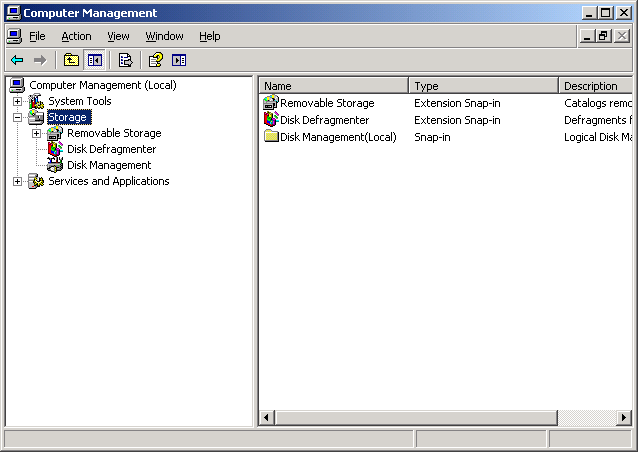638x452 pixels.
Task: Click the Computer Management title bar icon
Action: tap(14, 13)
